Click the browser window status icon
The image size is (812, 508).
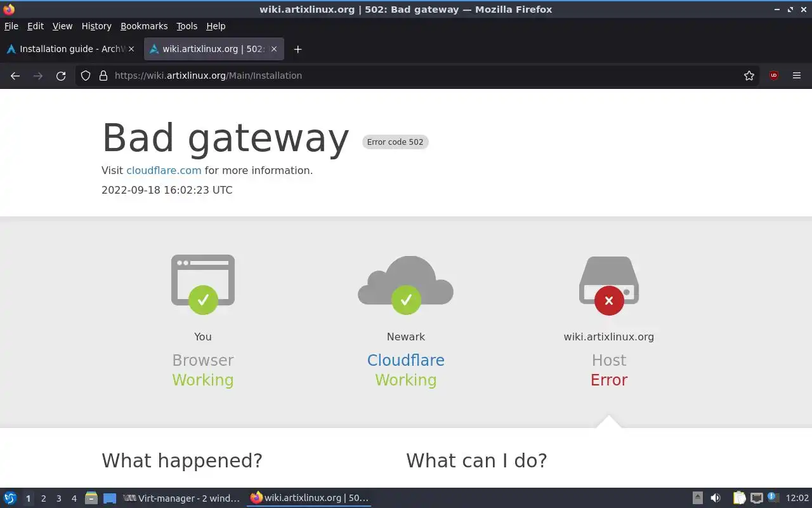pyautogui.click(x=203, y=284)
